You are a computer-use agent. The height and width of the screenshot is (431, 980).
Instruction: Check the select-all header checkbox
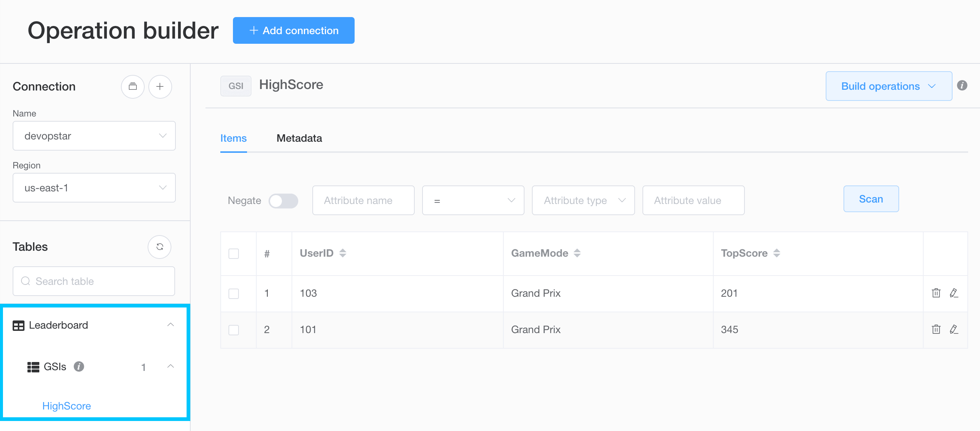click(234, 254)
